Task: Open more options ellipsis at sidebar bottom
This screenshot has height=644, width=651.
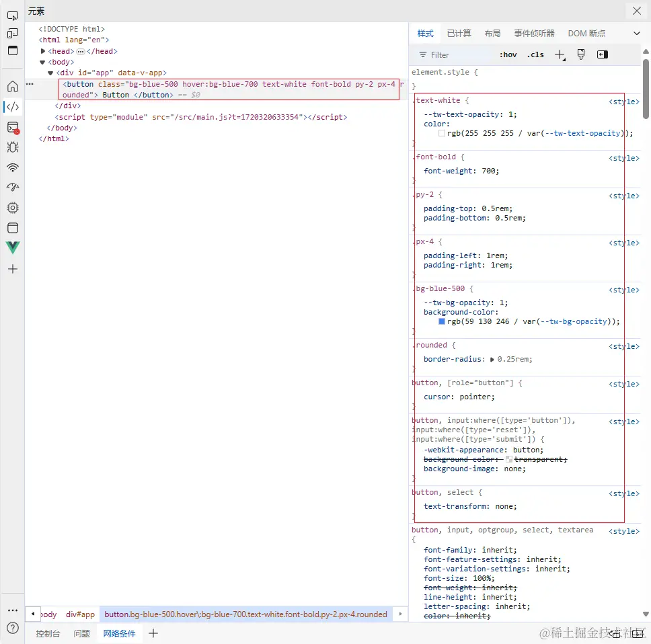Action: 13,610
